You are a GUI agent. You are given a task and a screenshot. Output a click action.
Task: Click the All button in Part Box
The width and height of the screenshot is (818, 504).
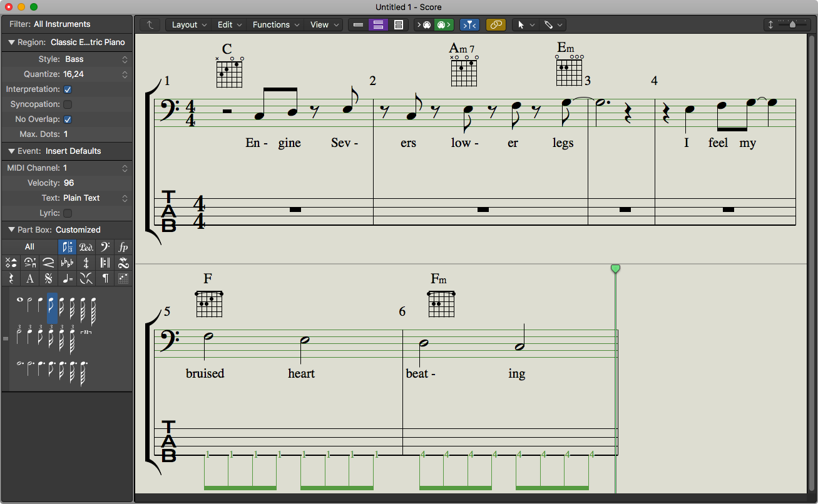coord(29,247)
